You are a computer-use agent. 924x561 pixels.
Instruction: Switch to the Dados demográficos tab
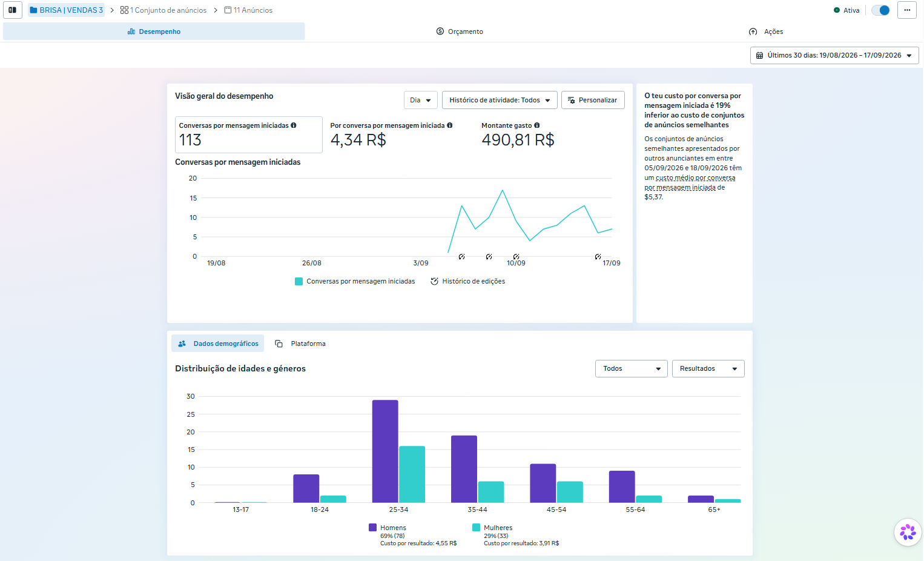[x=218, y=344]
